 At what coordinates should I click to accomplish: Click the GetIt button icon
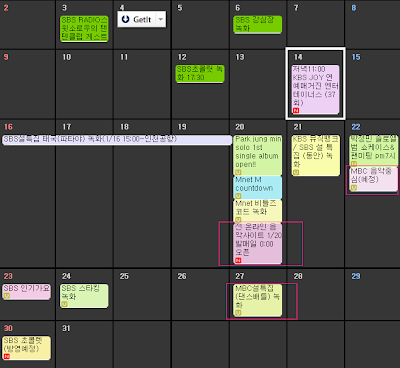(x=126, y=19)
